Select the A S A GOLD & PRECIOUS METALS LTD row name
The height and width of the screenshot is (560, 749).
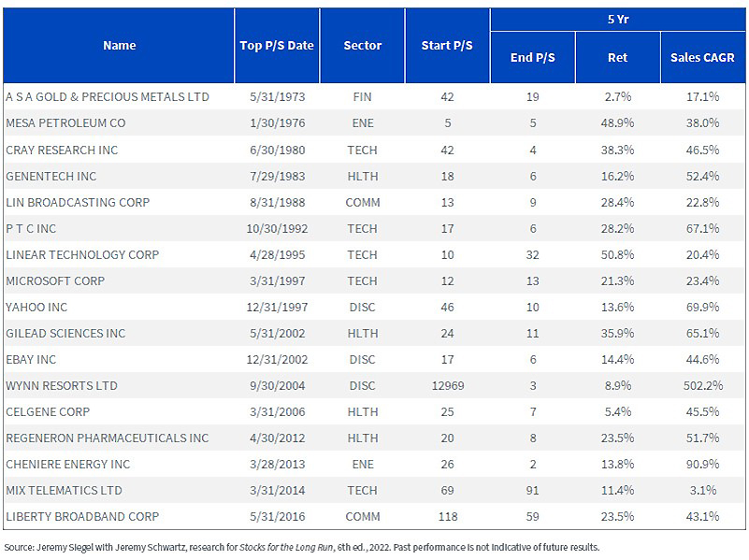coord(108,97)
